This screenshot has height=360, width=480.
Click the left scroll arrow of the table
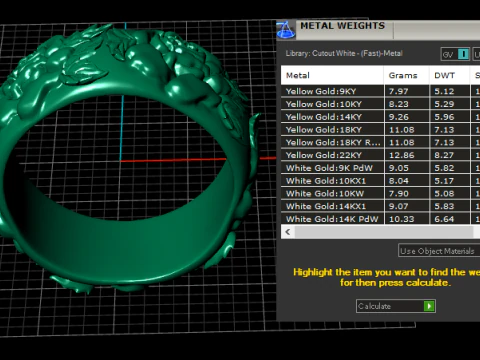click(288, 232)
